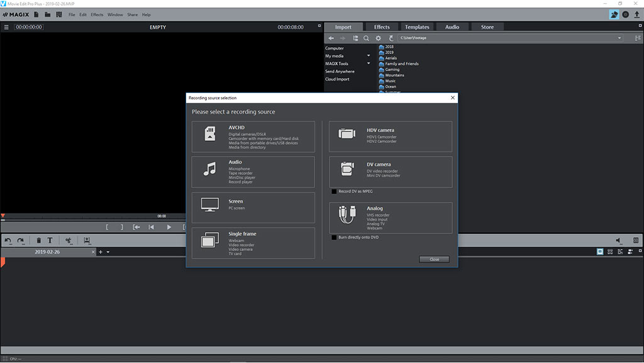Screen dimensions: 644x363
Task: Open the C:\User\Footage path dropdown
Action: point(619,38)
